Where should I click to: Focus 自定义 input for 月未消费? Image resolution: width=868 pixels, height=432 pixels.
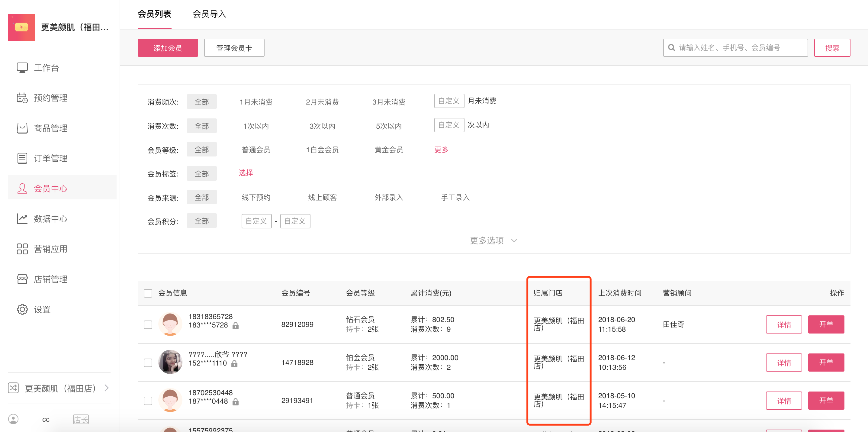pyautogui.click(x=449, y=101)
